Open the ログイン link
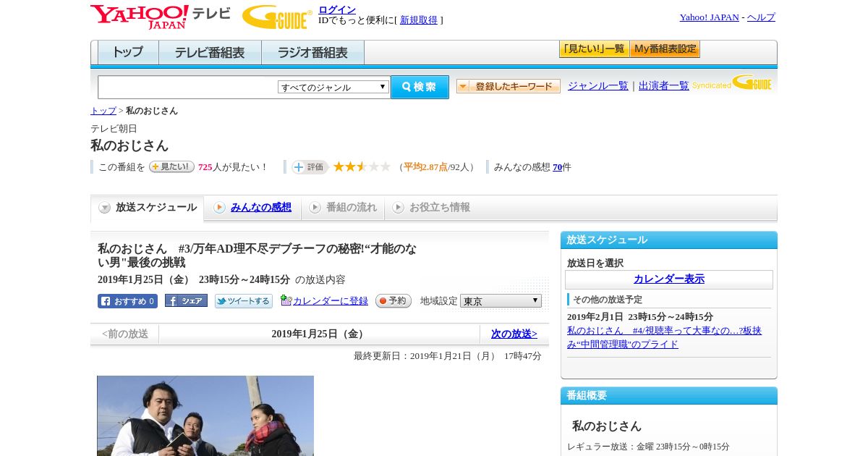The width and height of the screenshot is (868, 456). (x=337, y=9)
